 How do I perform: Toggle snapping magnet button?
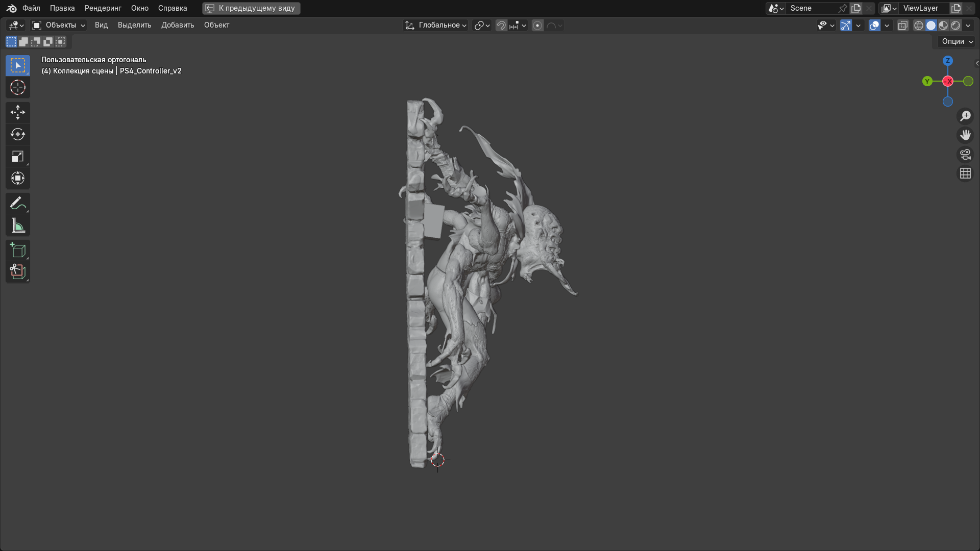point(501,26)
